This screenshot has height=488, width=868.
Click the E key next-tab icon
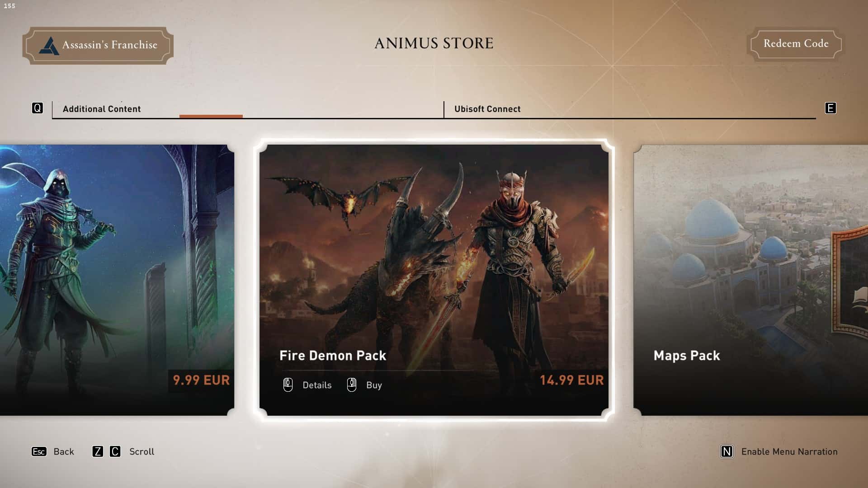tap(830, 108)
